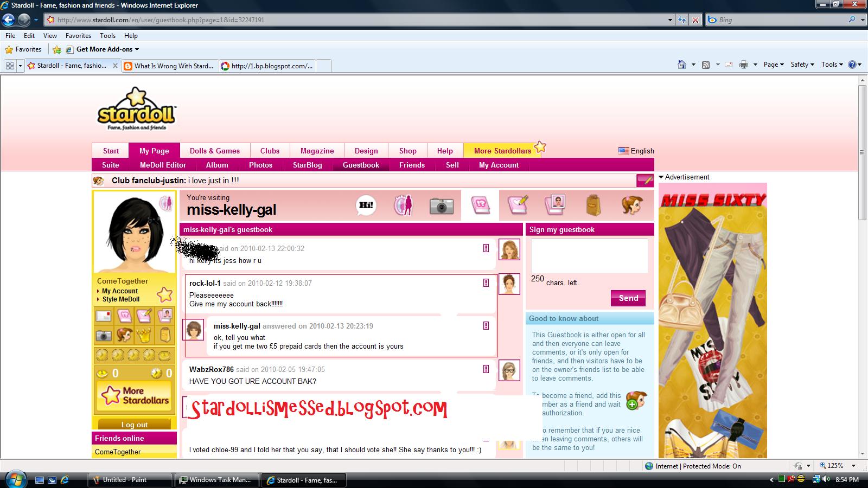868x488 pixels.
Task: Open the Home icon in IE command bar
Action: click(682, 65)
